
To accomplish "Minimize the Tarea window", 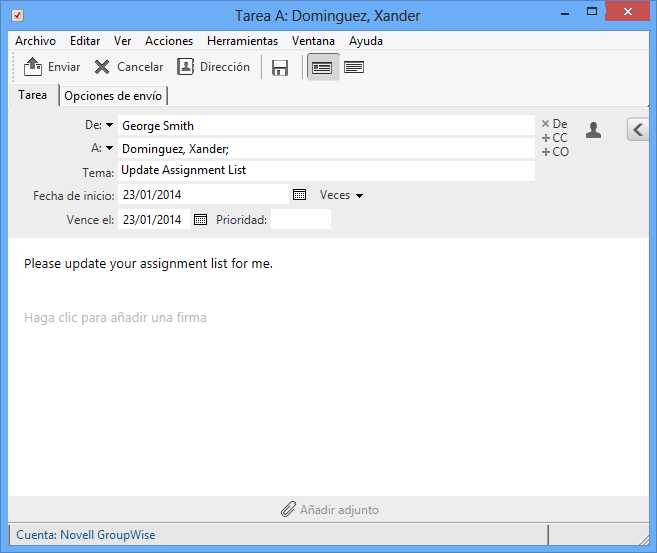I will coord(565,14).
